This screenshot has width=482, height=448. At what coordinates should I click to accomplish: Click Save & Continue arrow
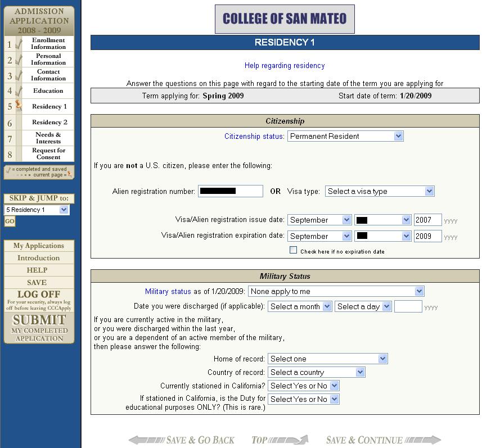click(x=384, y=440)
